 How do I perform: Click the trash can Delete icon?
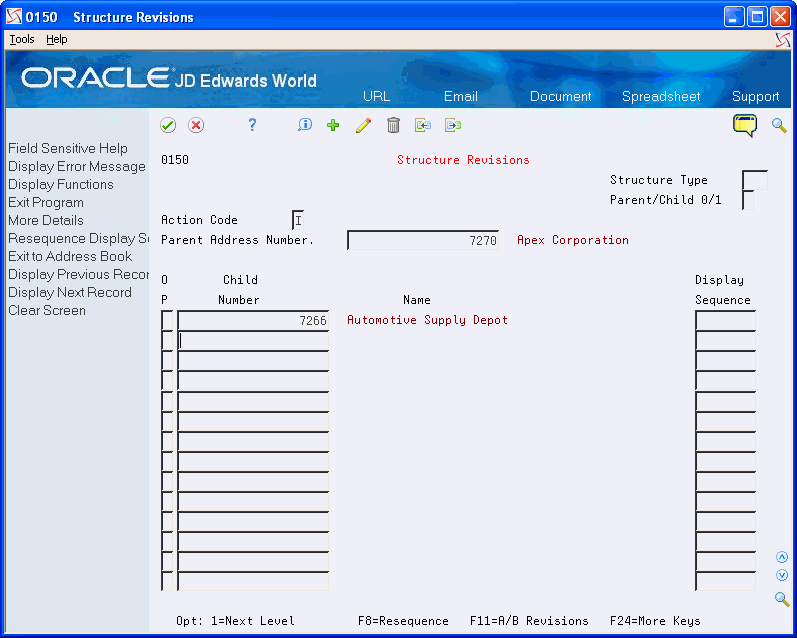393,125
